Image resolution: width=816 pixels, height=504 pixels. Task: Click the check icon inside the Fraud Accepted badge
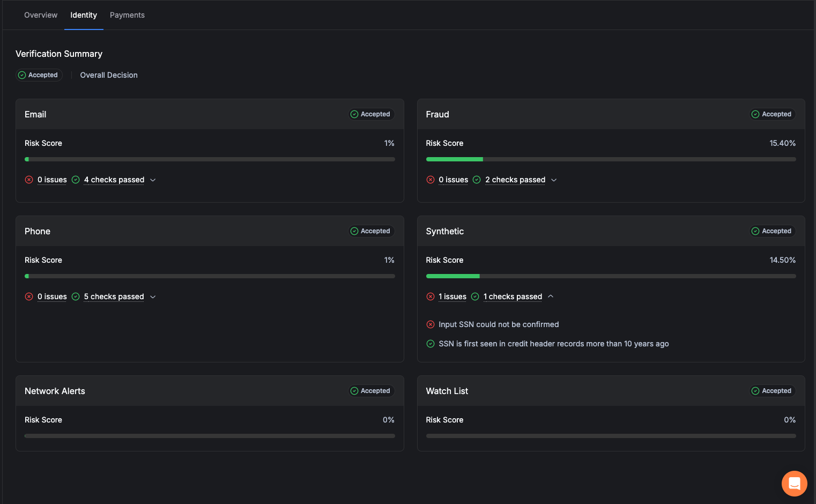pos(756,114)
